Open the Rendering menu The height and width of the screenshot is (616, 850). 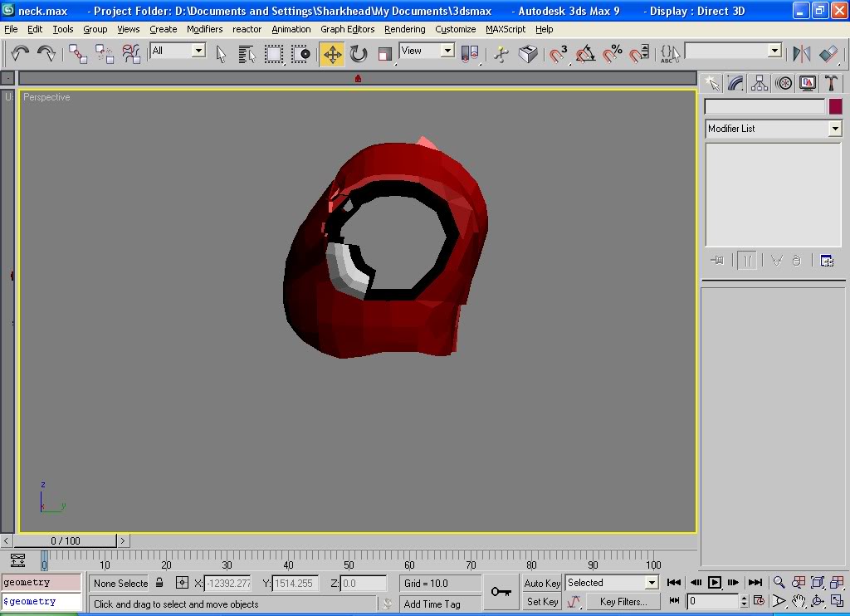[404, 29]
